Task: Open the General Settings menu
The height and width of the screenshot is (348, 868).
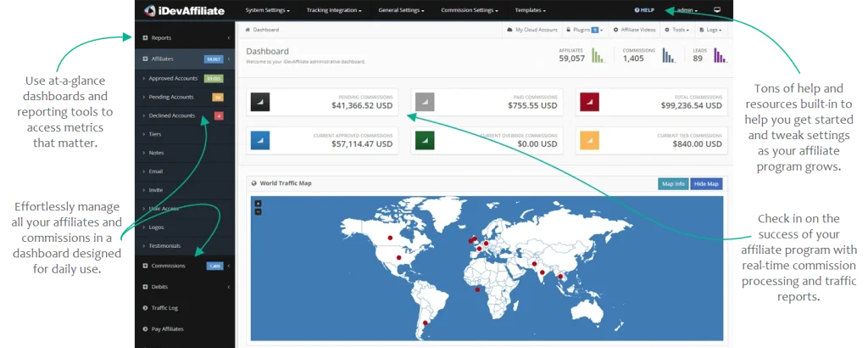Action: [401, 10]
